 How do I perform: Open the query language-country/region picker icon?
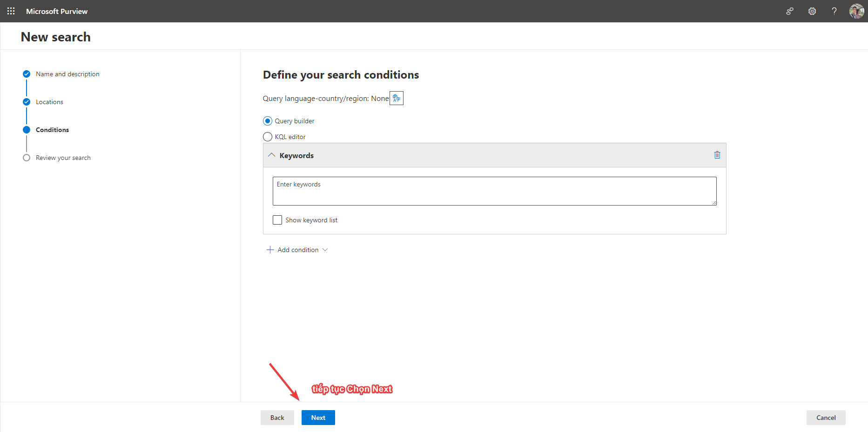[396, 98]
